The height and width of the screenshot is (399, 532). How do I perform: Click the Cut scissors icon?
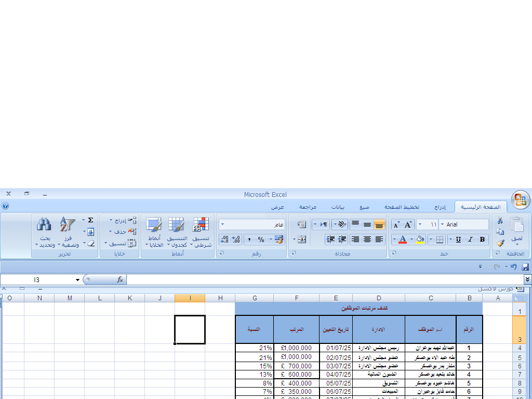point(500,220)
